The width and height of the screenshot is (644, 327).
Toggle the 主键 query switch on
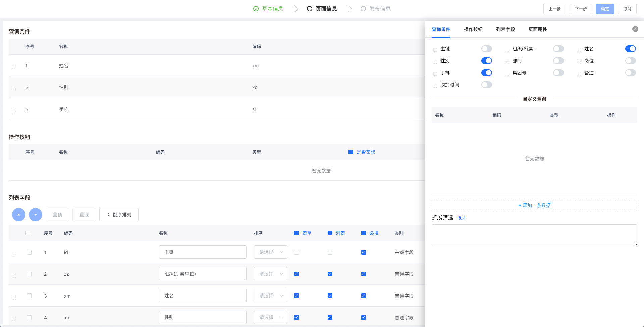tap(487, 49)
